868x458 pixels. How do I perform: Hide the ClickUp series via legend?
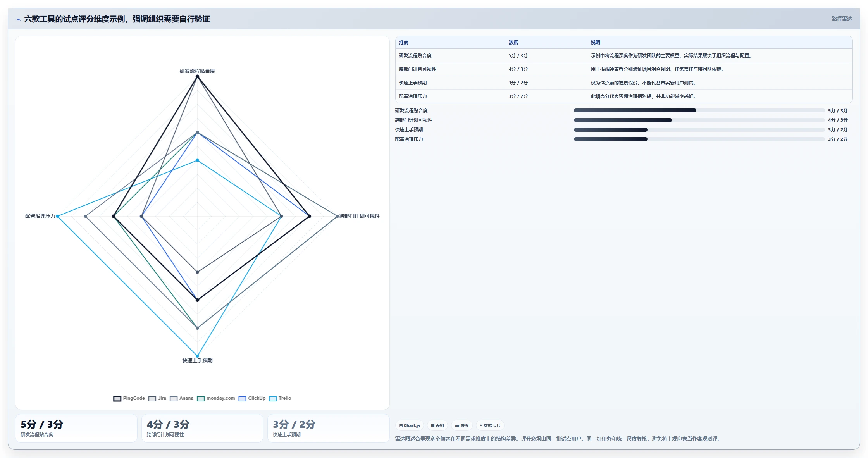point(252,398)
